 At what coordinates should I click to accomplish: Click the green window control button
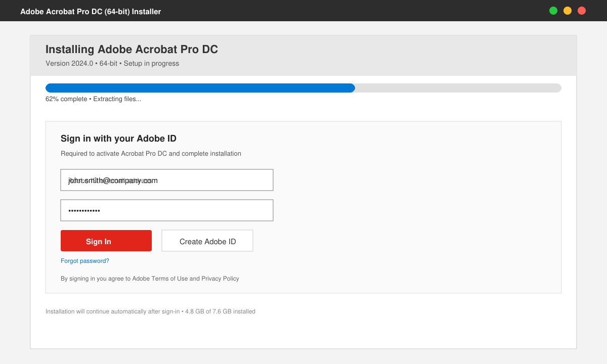(553, 11)
